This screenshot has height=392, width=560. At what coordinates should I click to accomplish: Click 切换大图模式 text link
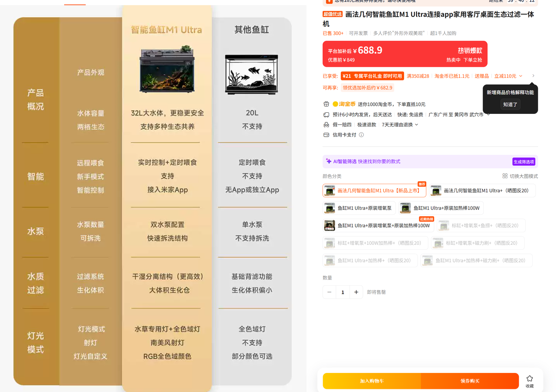523,176
